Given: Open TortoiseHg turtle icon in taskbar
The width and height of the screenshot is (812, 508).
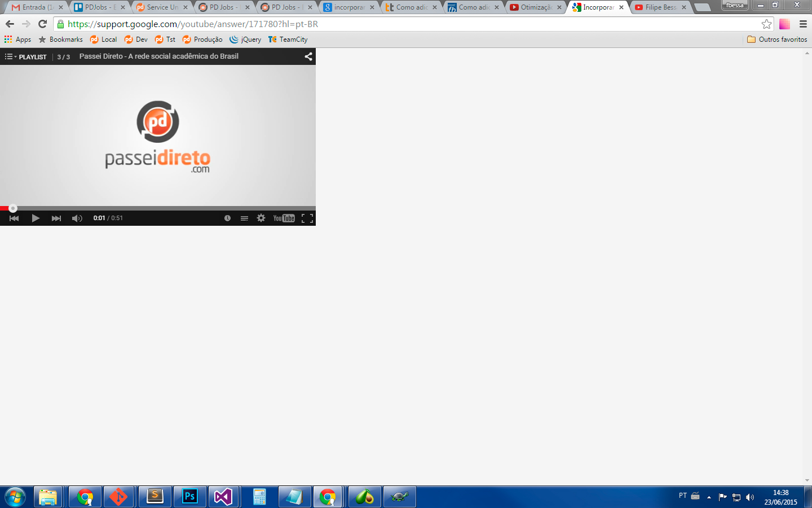Looking at the screenshot, I should tap(400, 497).
